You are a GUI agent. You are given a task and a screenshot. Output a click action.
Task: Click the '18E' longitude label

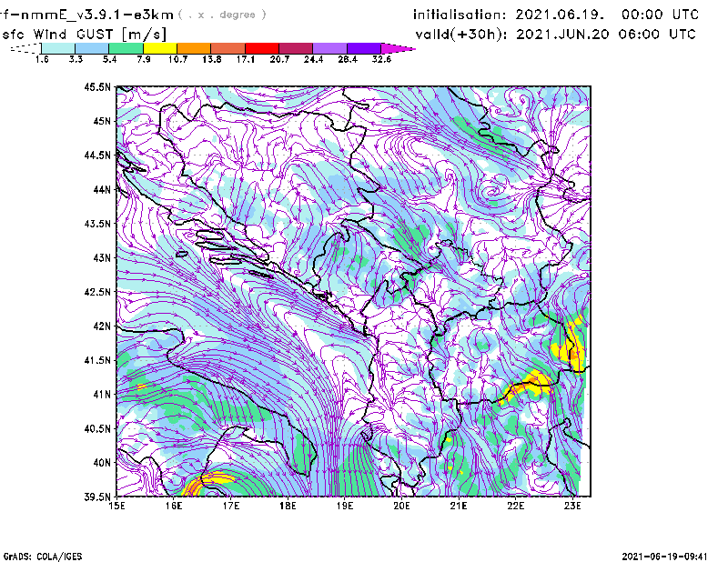pos(288,506)
